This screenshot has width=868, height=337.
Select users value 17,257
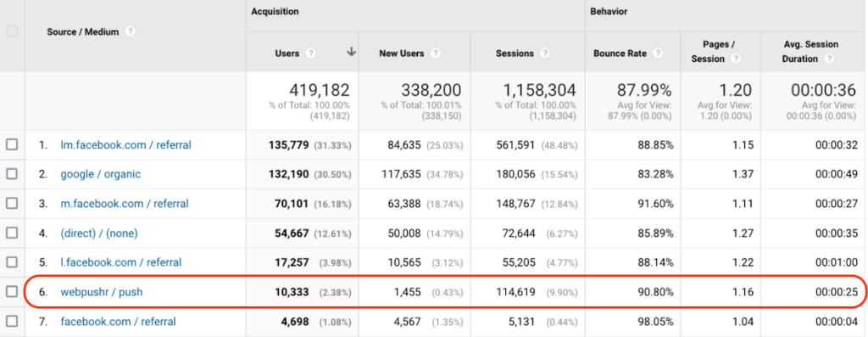pyautogui.click(x=292, y=263)
